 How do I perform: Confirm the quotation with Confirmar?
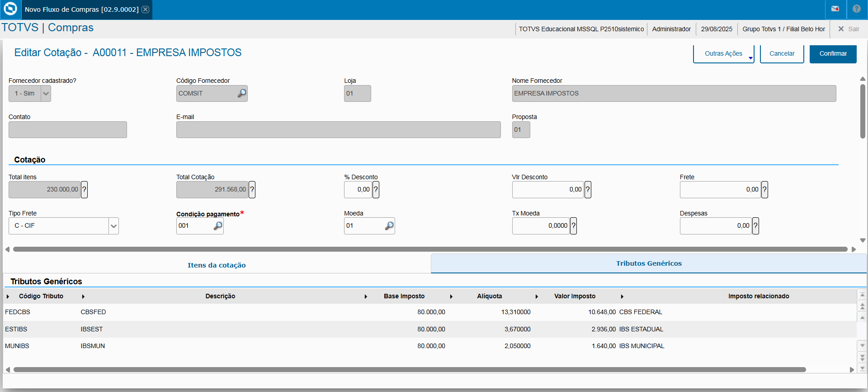[x=833, y=54]
